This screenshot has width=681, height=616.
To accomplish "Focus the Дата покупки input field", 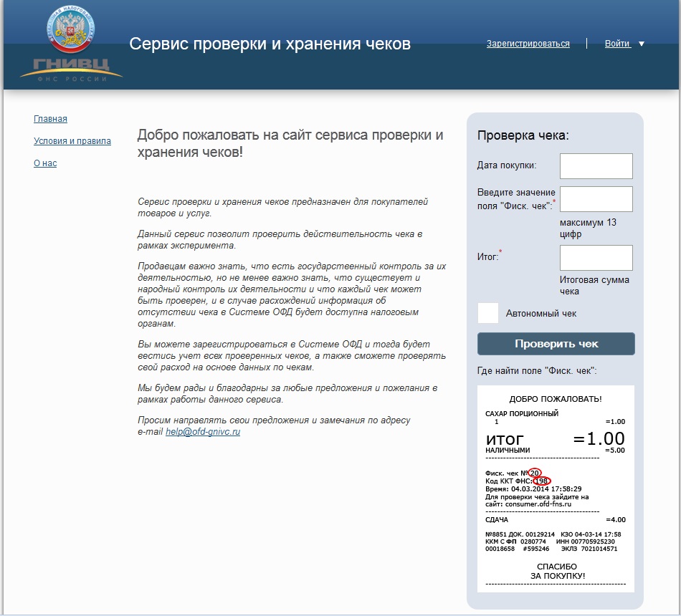I will [x=596, y=165].
